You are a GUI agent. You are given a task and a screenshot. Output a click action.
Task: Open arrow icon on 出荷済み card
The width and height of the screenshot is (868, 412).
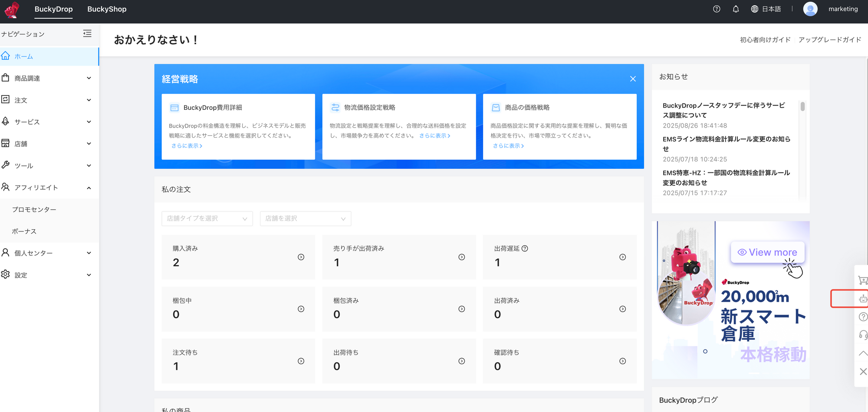coord(622,309)
